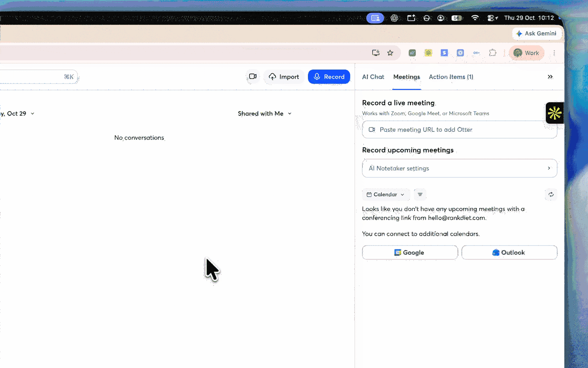
Task: Click the green checkmark extension icon
Action: (412, 53)
